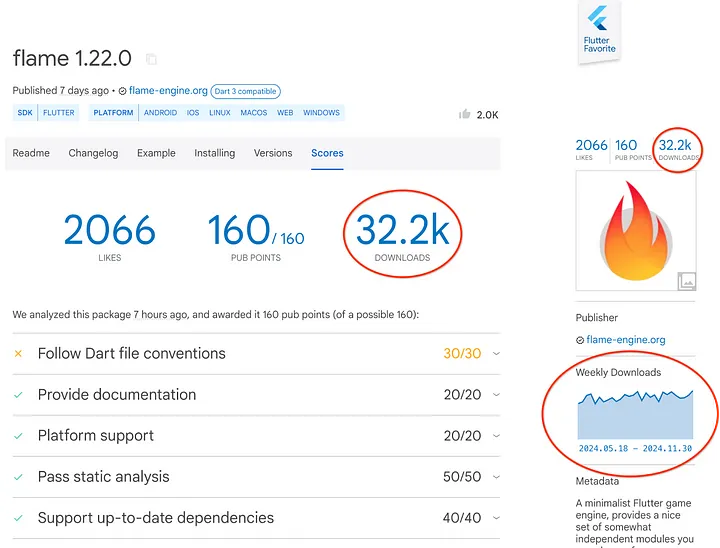Expand Pass static analysis chevron

click(x=496, y=477)
